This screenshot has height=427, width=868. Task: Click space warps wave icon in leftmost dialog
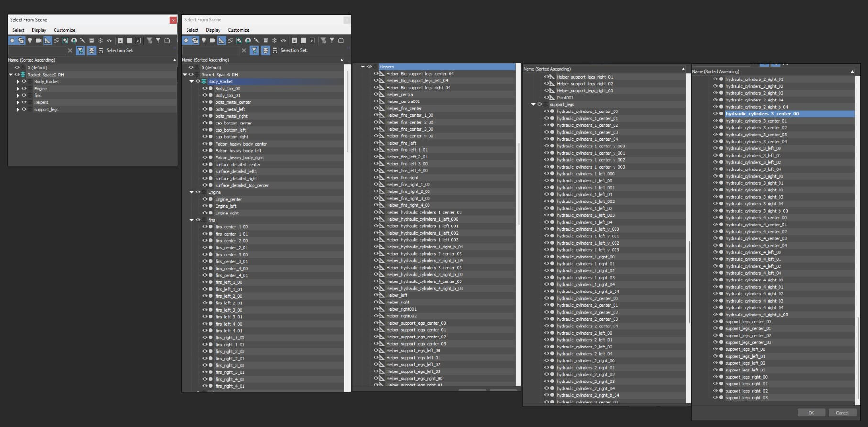point(56,41)
